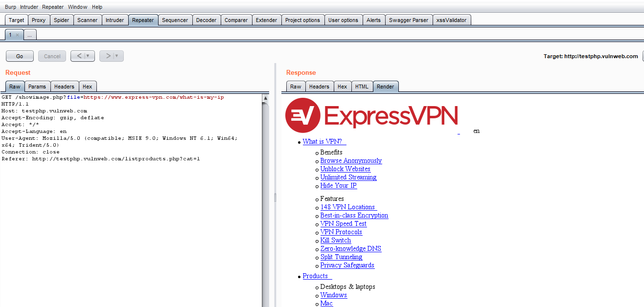Open history dropdown beside back arrow
Image resolution: width=644 pixels, height=307 pixels.
(x=89, y=56)
